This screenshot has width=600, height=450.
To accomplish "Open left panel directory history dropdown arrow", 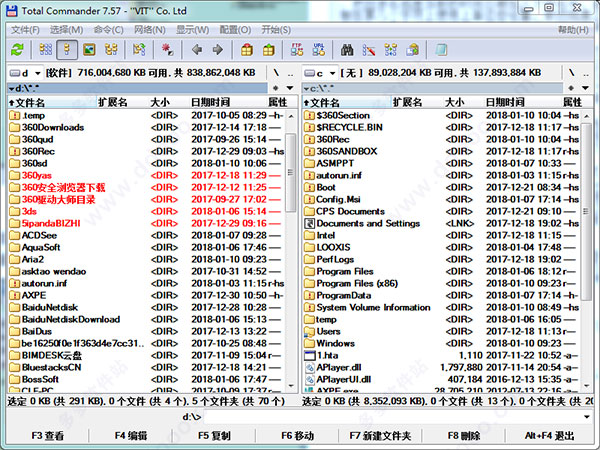I will click(x=290, y=88).
